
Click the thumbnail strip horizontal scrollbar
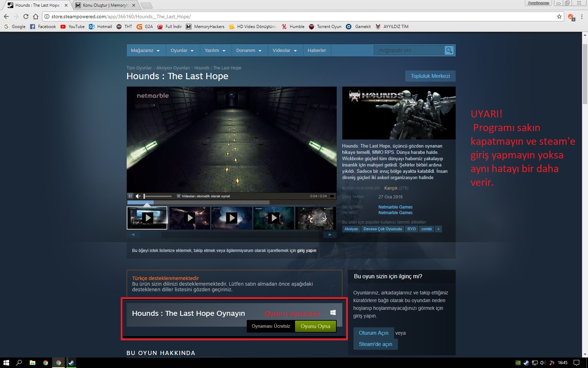click(x=231, y=235)
